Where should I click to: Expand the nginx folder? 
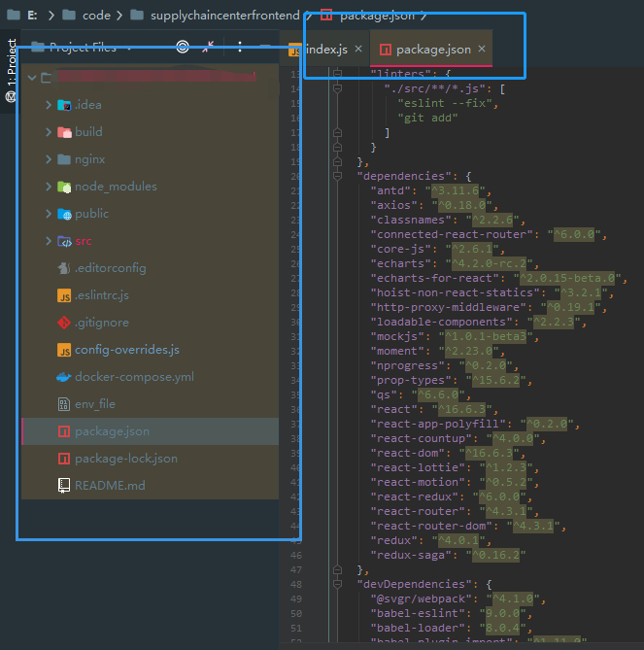tap(49, 159)
